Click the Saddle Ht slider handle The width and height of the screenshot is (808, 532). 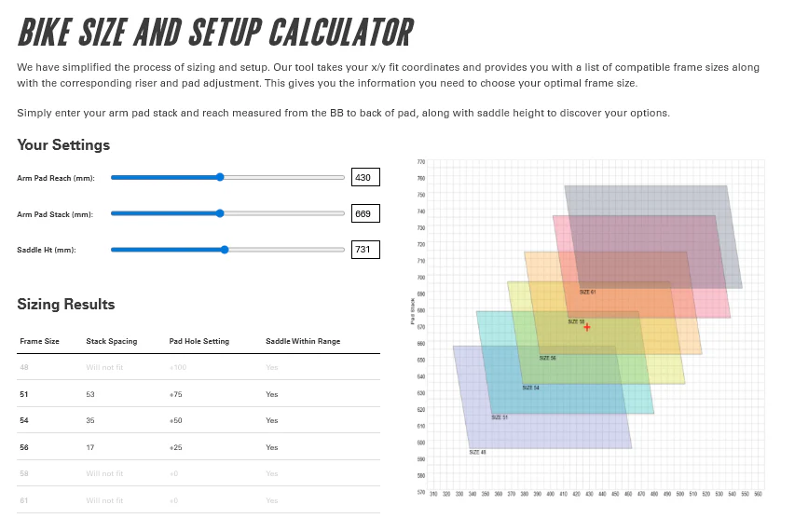pos(225,250)
